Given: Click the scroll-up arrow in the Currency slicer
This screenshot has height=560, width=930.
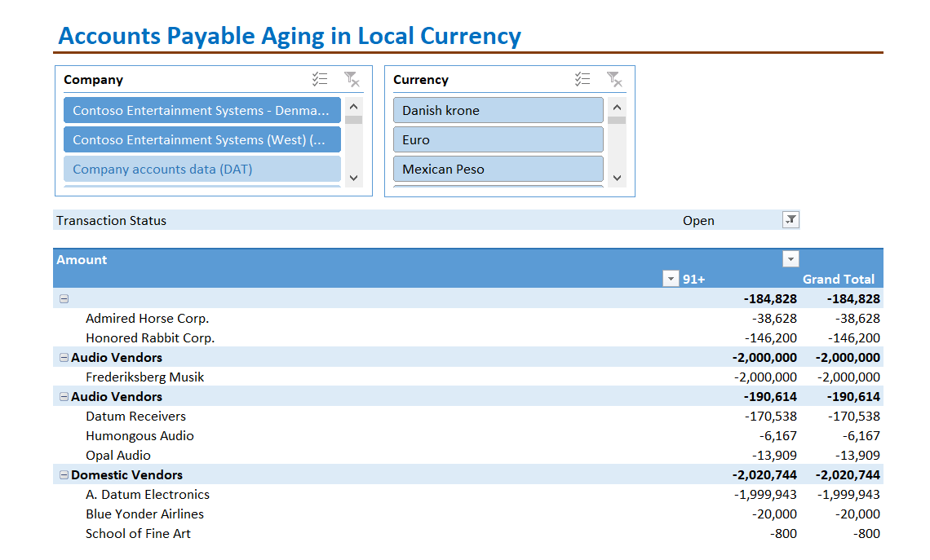Looking at the screenshot, I should click(x=617, y=105).
